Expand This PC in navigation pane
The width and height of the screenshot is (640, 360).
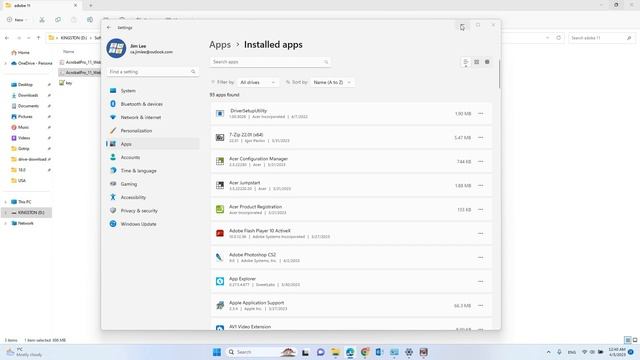click(x=6, y=202)
